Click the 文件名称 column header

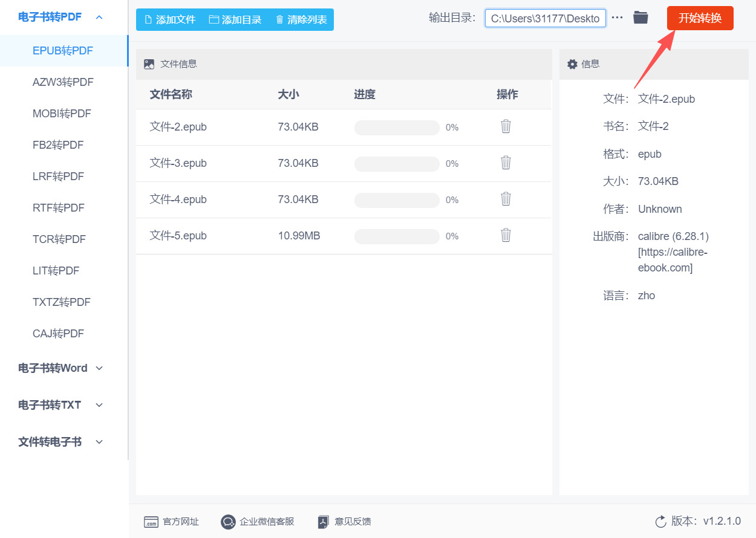(x=171, y=94)
